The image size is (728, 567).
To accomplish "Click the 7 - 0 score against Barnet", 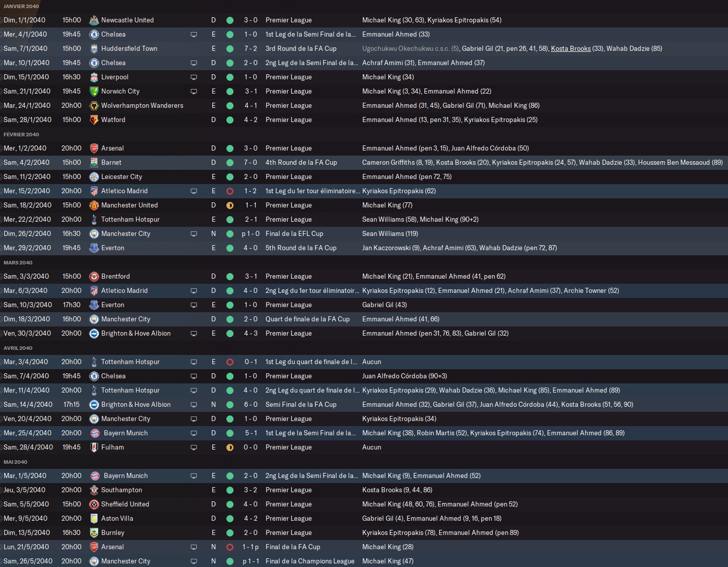I will pyautogui.click(x=250, y=163).
